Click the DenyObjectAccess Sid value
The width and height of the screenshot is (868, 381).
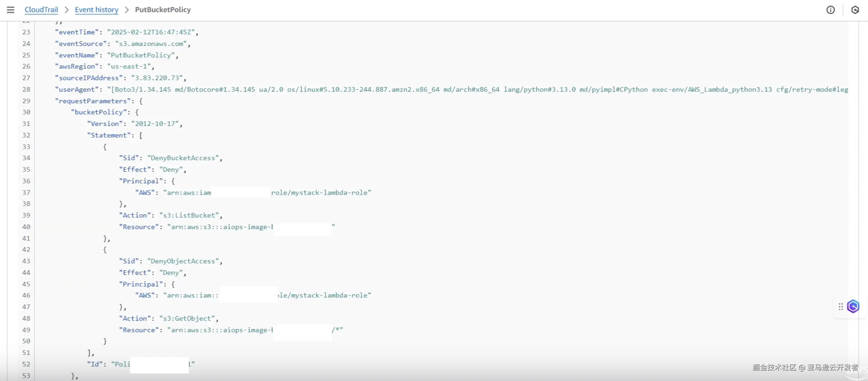183,261
